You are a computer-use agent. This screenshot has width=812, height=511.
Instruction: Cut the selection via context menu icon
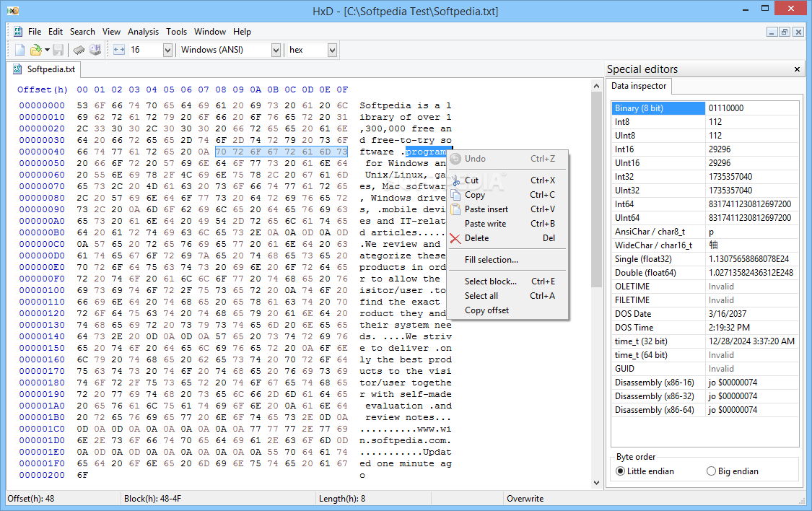tap(455, 180)
